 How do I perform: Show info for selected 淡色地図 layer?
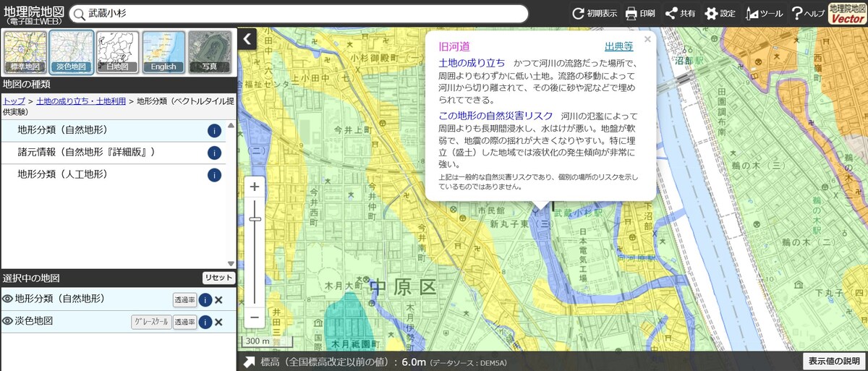tap(205, 322)
